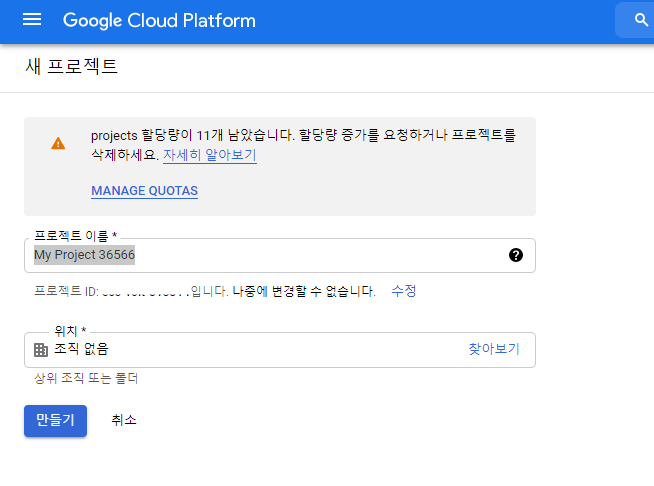This screenshot has width=654, height=486.
Task: Click the help question mark icon
Action: coord(516,255)
